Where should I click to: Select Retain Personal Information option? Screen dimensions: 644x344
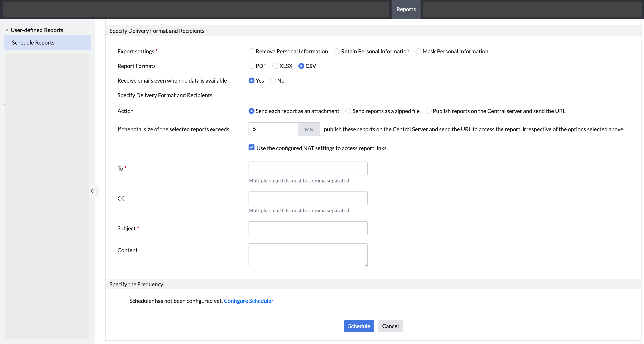(337, 51)
